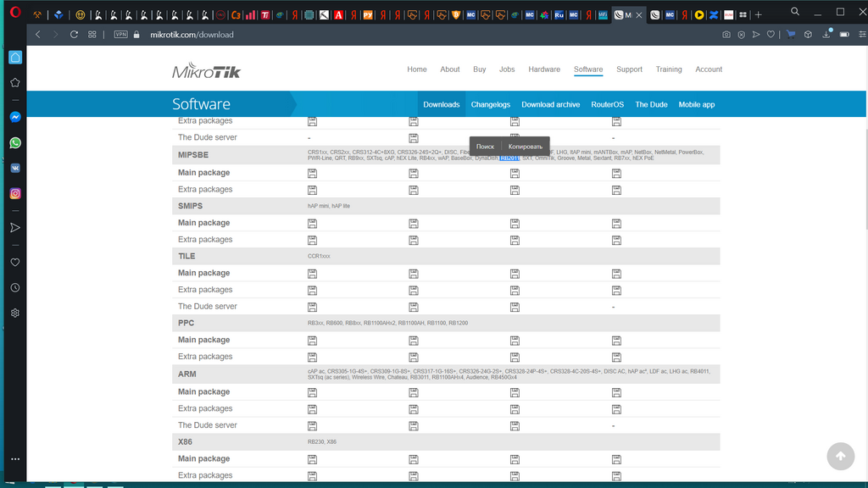Open Opera start page from sidebar home icon
Viewport: 868px width, 488px height.
15,58
